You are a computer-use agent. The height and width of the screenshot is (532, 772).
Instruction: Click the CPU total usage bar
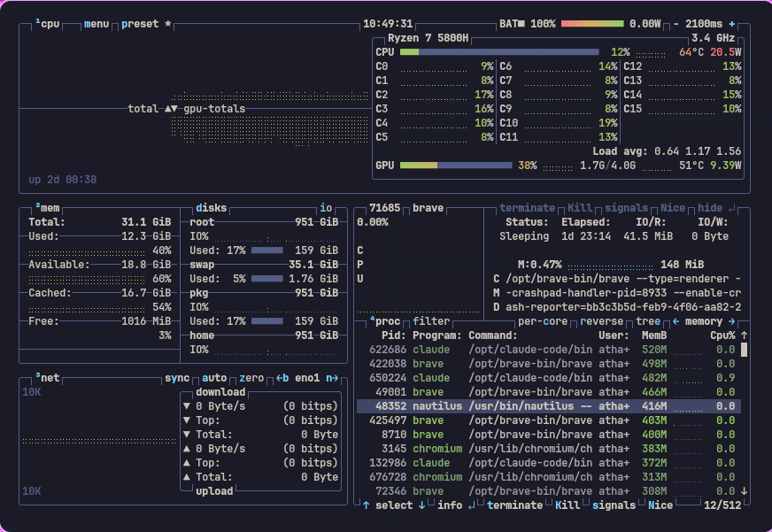tap(499, 52)
